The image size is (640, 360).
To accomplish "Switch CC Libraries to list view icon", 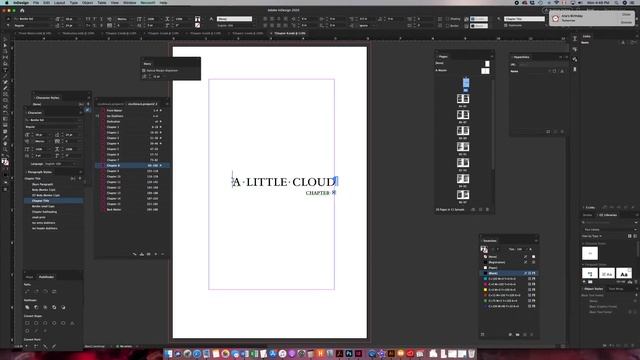I will click(636, 236).
